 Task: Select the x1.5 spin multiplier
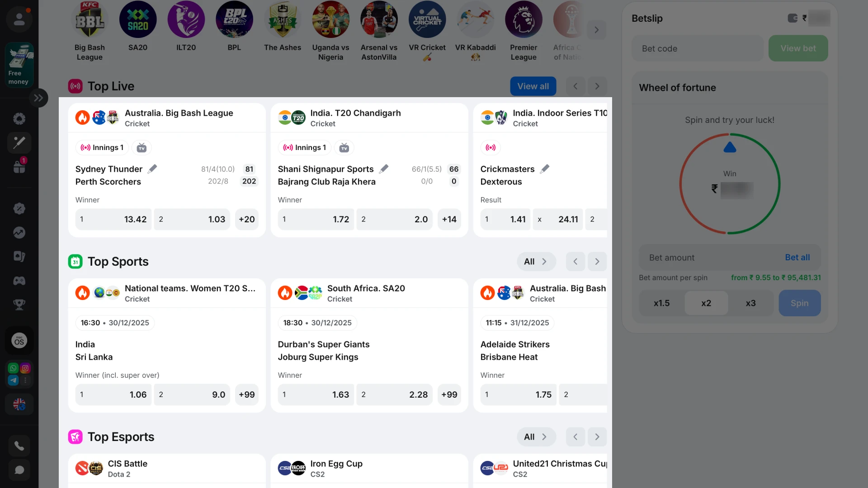(x=661, y=303)
